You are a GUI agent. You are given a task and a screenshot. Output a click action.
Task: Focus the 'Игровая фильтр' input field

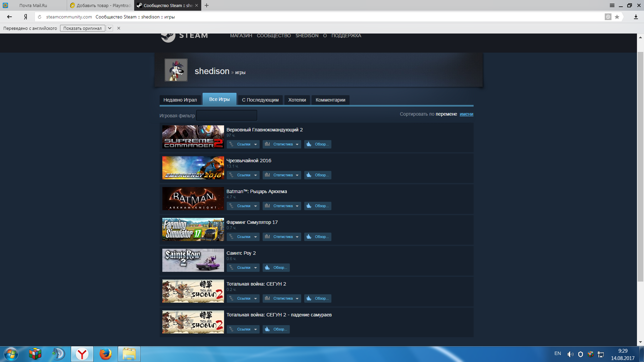[227, 115]
